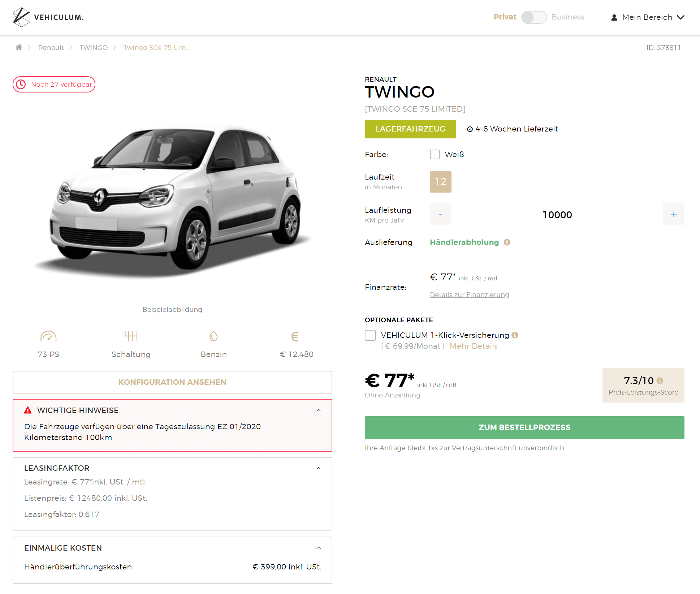This screenshot has height=594, width=700.
Task: Click the Vehiculum logo
Action: click(48, 17)
